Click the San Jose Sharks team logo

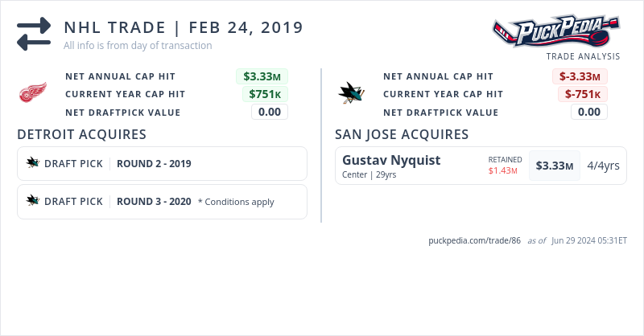tap(351, 94)
